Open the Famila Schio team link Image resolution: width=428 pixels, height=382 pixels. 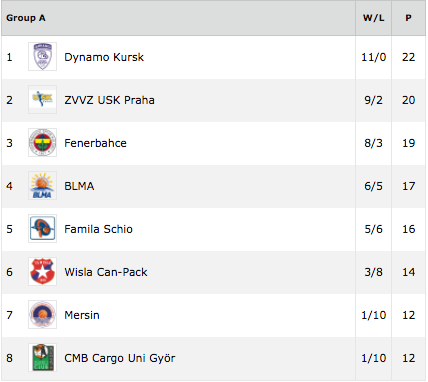click(98, 229)
